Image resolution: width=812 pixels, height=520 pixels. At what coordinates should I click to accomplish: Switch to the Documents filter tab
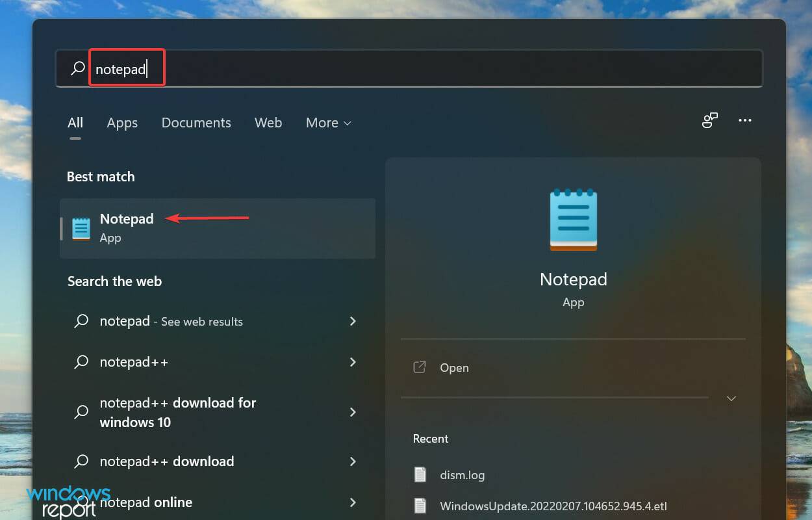[196, 122]
